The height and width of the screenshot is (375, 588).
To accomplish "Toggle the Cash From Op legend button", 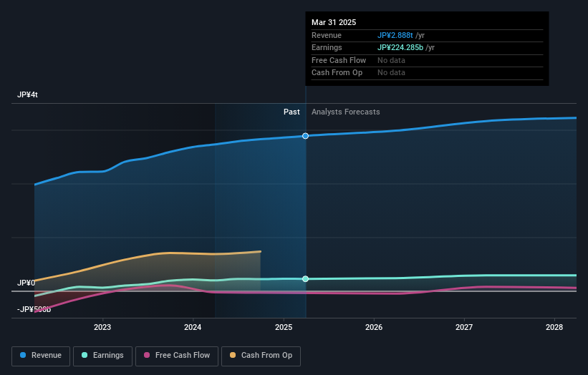I will (261, 356).
